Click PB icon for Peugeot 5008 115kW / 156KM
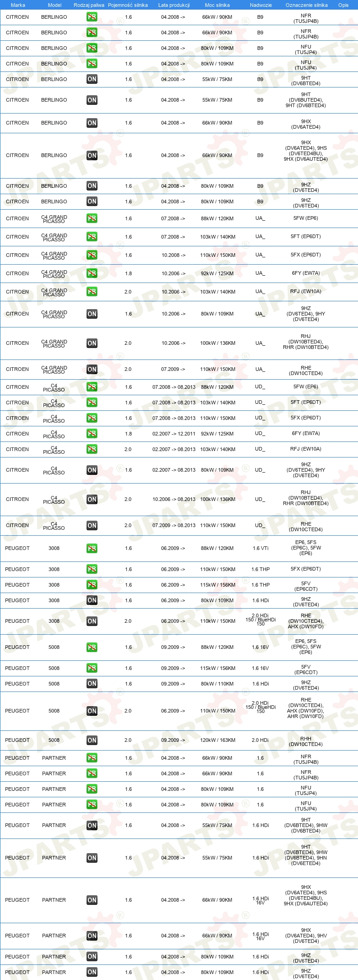Screen dimensions: 358x980 tap(92, 668)
